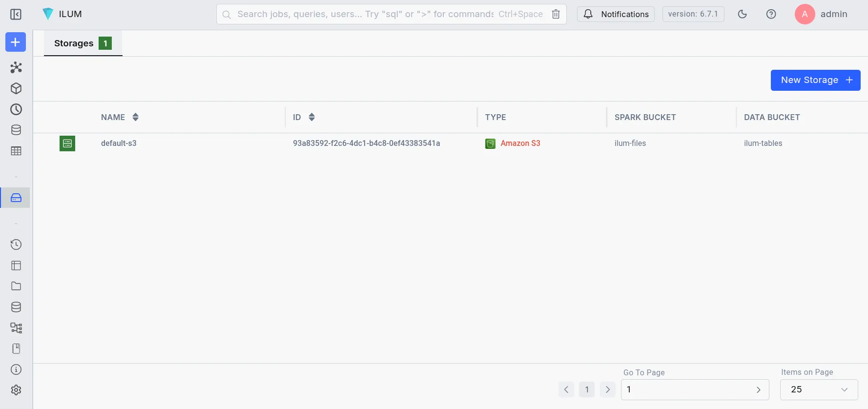
Task: Open the table grid icon in the sidebar
Action: 16,151
